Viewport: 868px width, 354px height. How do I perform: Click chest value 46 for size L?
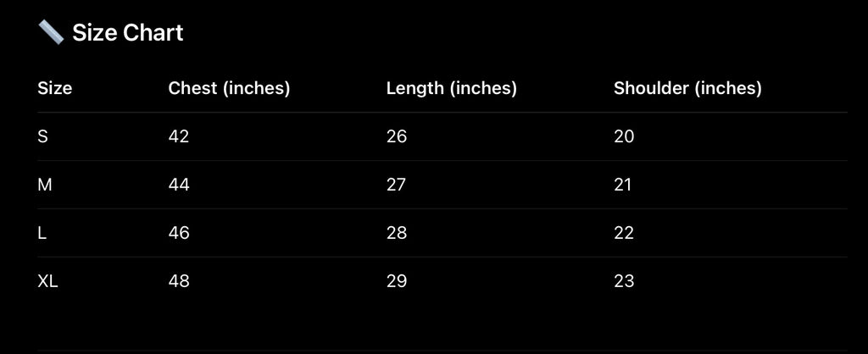[179, 233]
